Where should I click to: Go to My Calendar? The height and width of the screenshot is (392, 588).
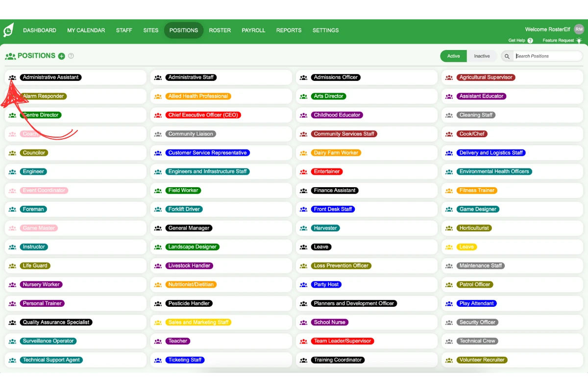pos(86,30)
